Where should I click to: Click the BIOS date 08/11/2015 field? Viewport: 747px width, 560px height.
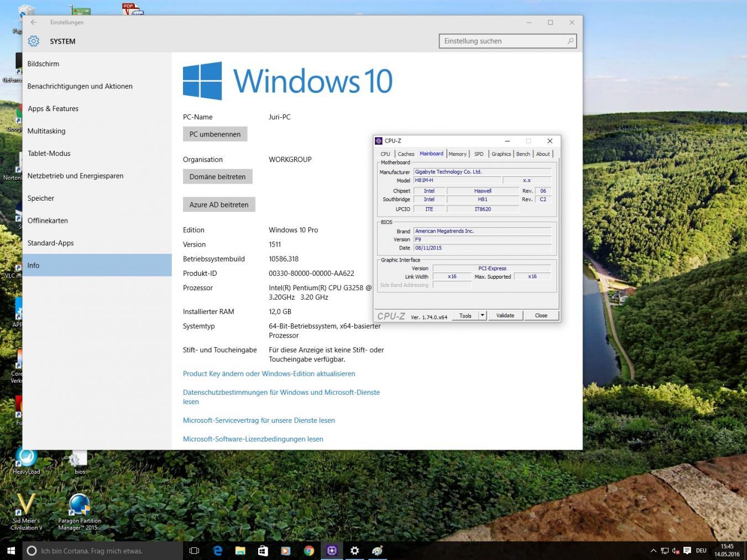(x=482, y=248)
